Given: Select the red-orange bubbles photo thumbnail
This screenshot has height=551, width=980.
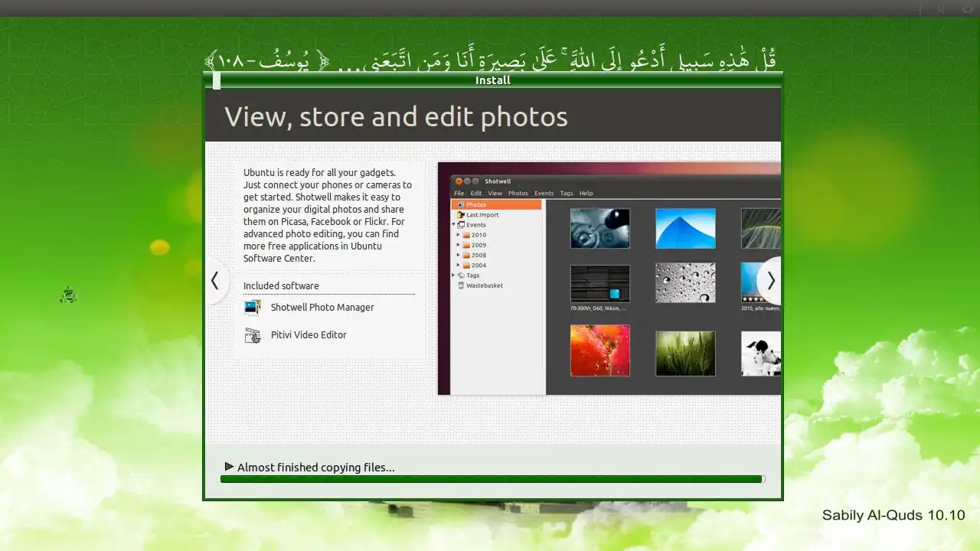Looking at the screenshot, I should 600,350.
